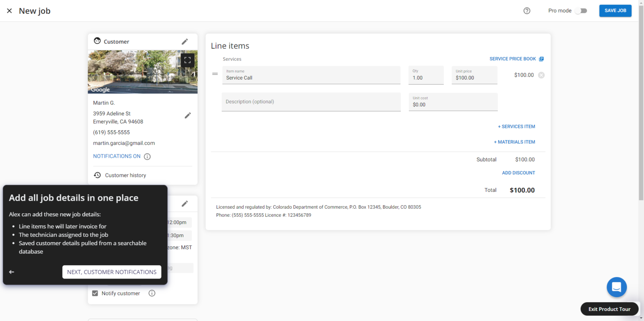
Task: Click SAVE JOB
Action: tap(615, 10)
